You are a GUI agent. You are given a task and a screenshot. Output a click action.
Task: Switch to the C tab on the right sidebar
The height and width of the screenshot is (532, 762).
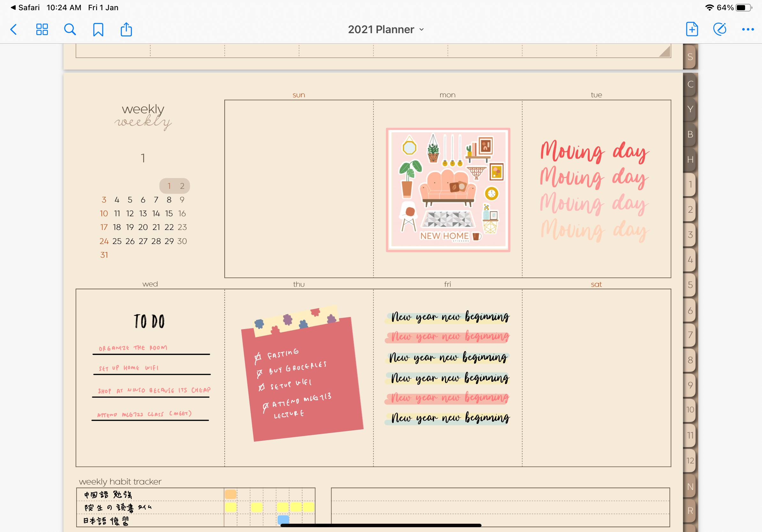[690, 85]
